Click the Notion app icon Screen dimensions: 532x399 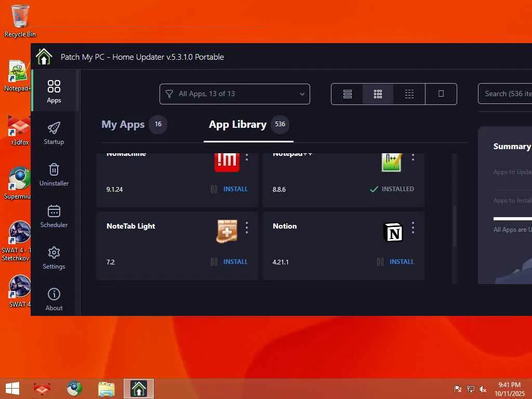point(393,232)
